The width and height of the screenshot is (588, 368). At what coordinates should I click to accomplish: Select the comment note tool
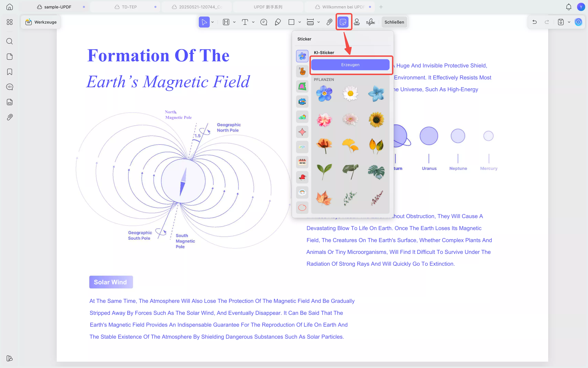pyautogui.click(x=264, y=22)
